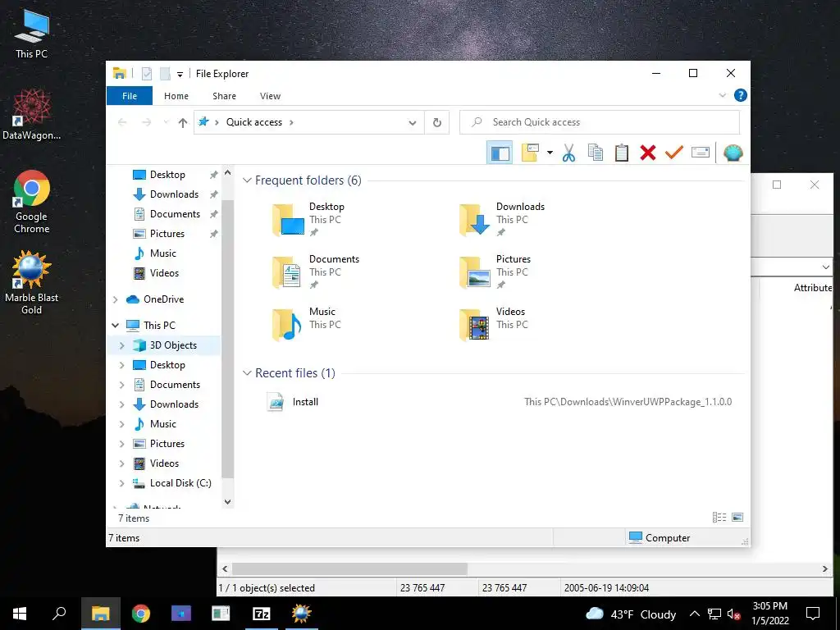
Task: Expand OneDrive in navigation pane
Action: pyautogui.click(x=115, y=299)
